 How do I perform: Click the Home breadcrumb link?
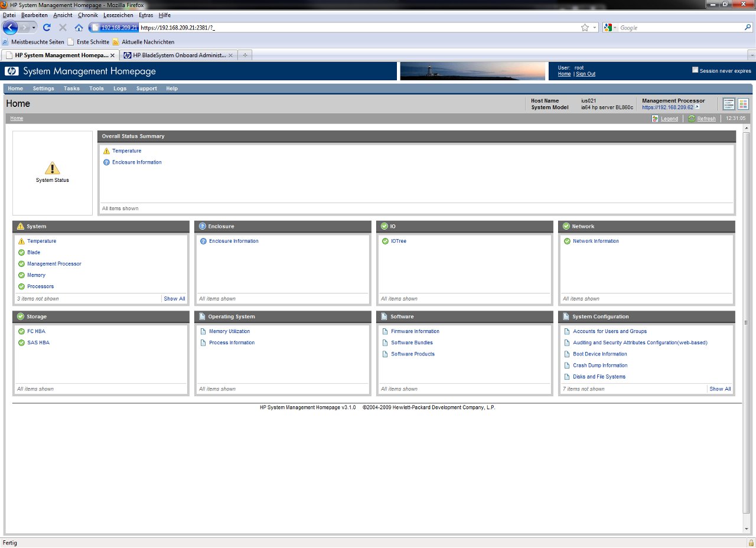17,119
